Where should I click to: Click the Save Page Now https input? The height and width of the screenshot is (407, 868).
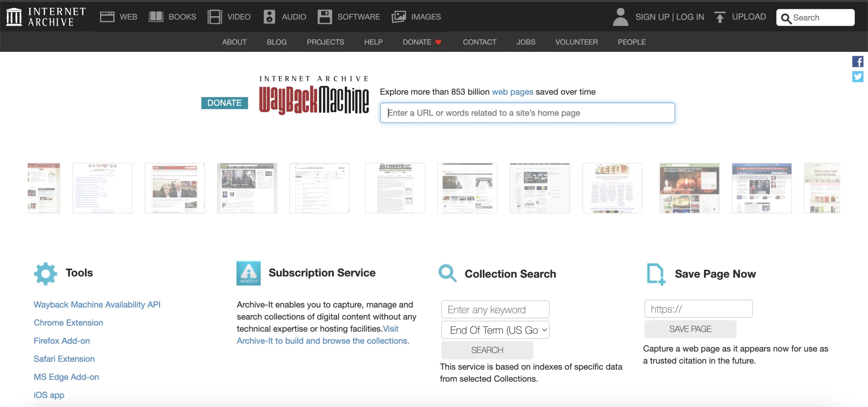click(x=698, y=308)
